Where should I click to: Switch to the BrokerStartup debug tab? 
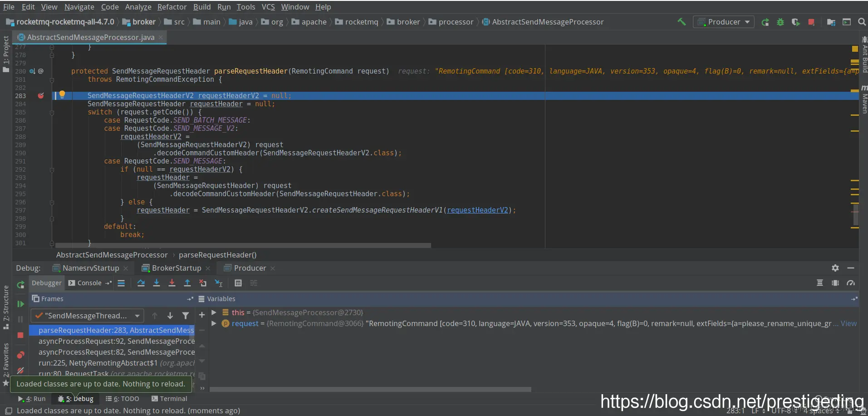tap(176, 268)
